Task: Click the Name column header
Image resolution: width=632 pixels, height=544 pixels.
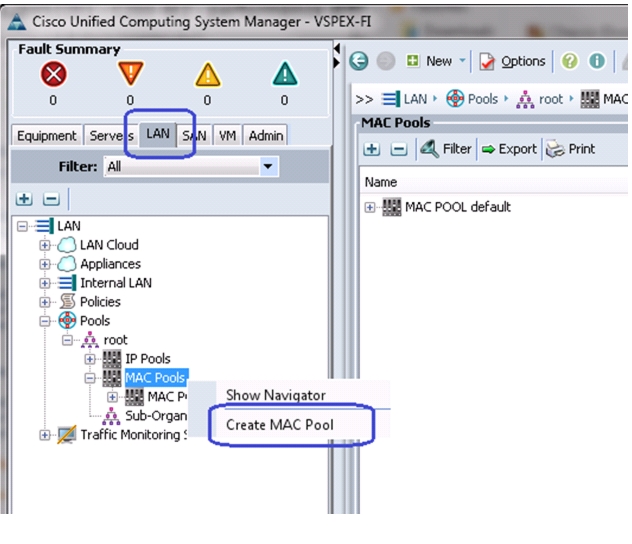Action: point(381,182)
